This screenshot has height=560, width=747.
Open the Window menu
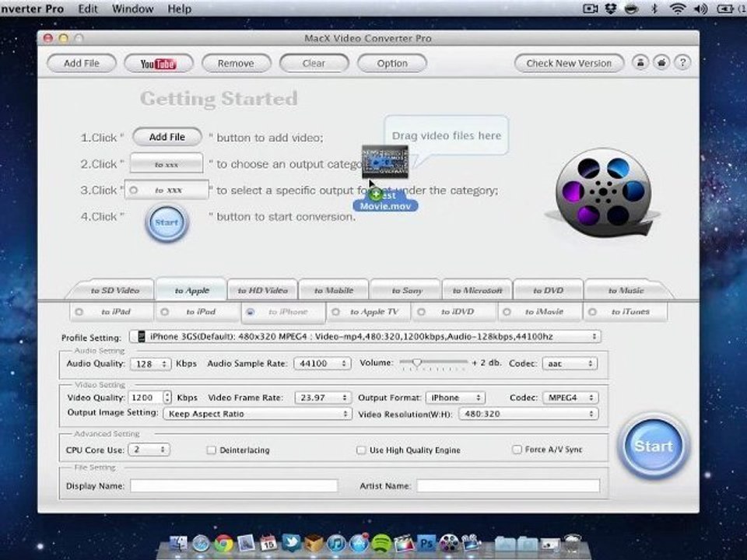tap(132, 9)
